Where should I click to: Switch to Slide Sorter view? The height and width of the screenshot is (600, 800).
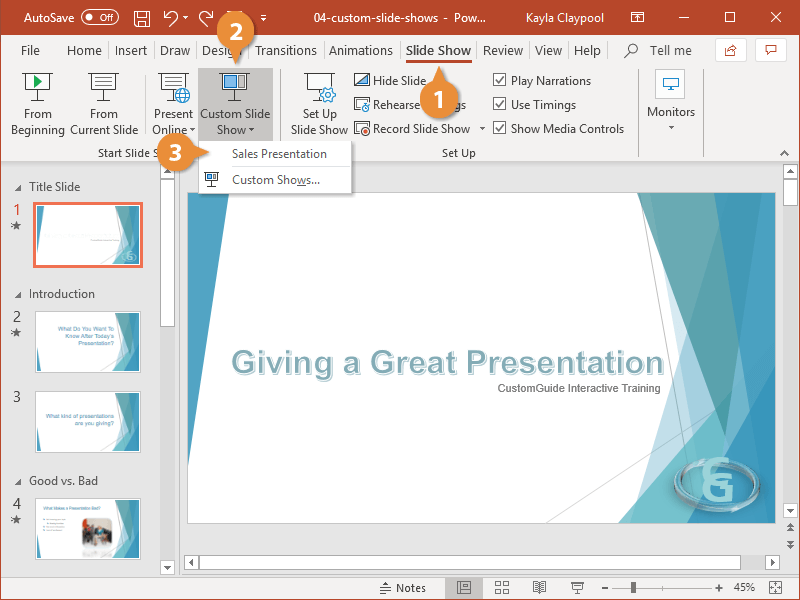[502, 587]
